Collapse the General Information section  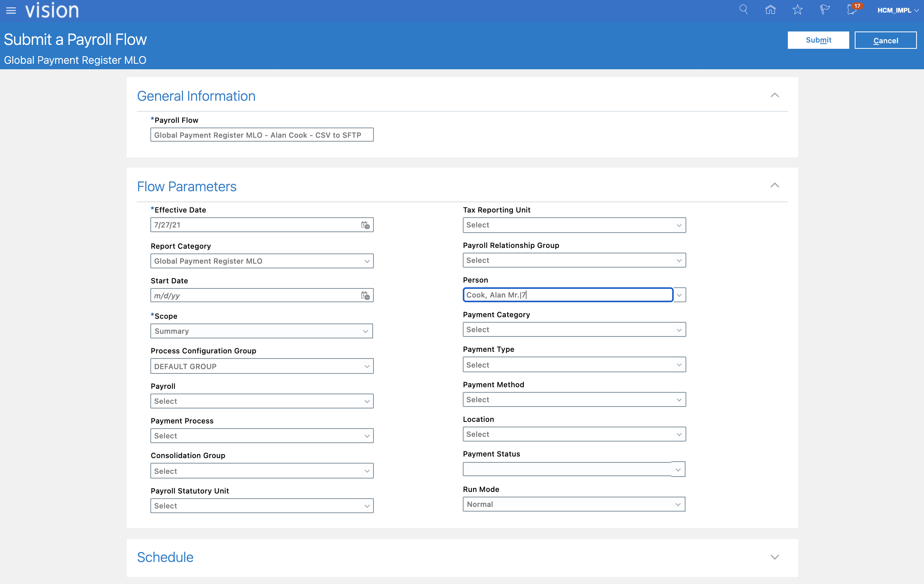coord(774,95)
